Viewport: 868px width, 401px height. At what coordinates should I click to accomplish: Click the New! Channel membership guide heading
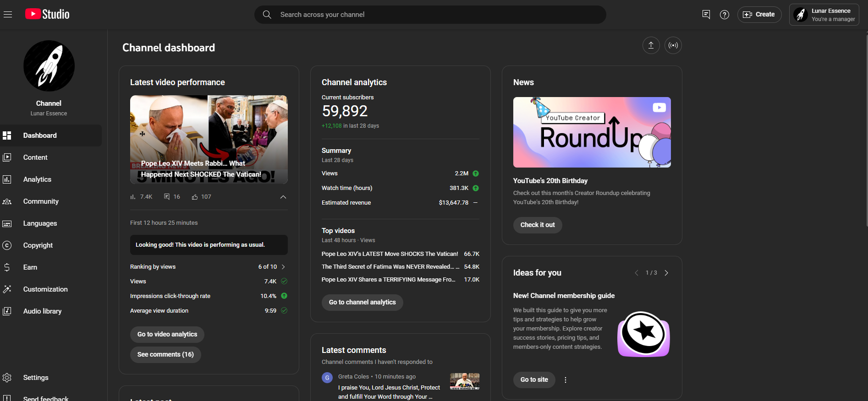pyautogui.click(x=564, y=296)
